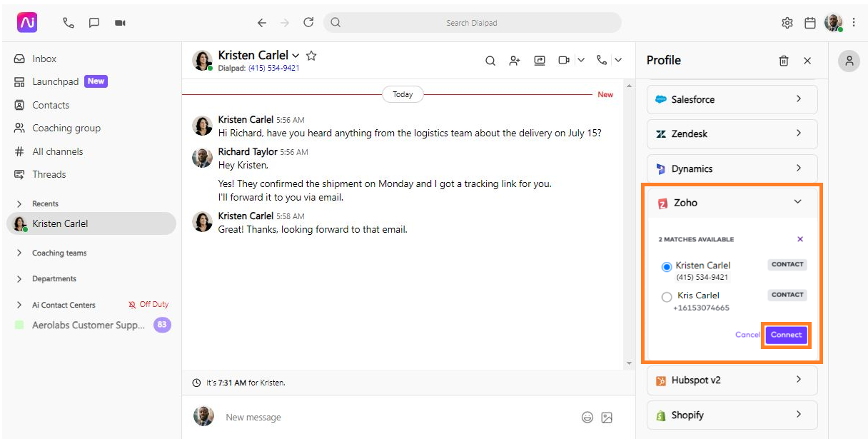
Task: Start a video call in conversation header
Action: click(564, 61)
